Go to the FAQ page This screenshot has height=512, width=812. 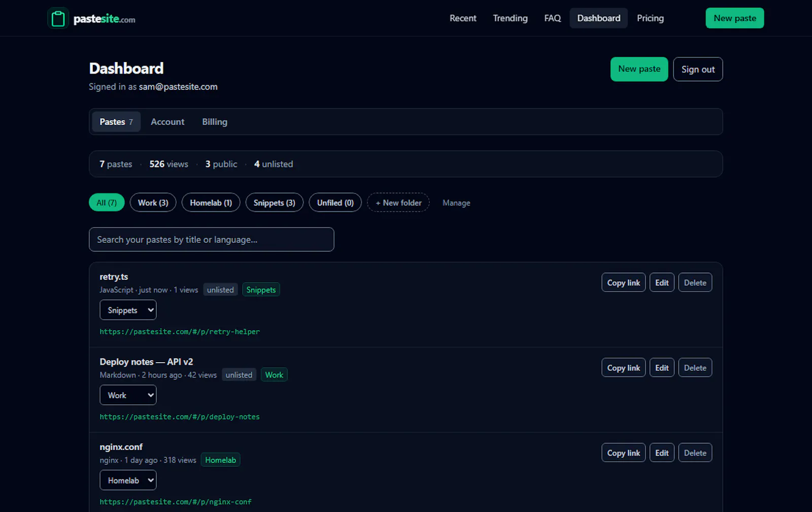pos(552,18)
